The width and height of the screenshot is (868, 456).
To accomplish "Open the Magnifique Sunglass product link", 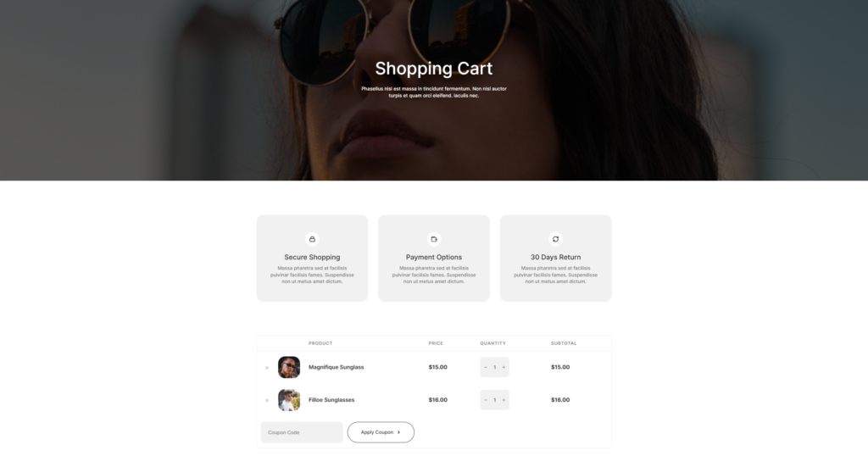I will point(336,367).
